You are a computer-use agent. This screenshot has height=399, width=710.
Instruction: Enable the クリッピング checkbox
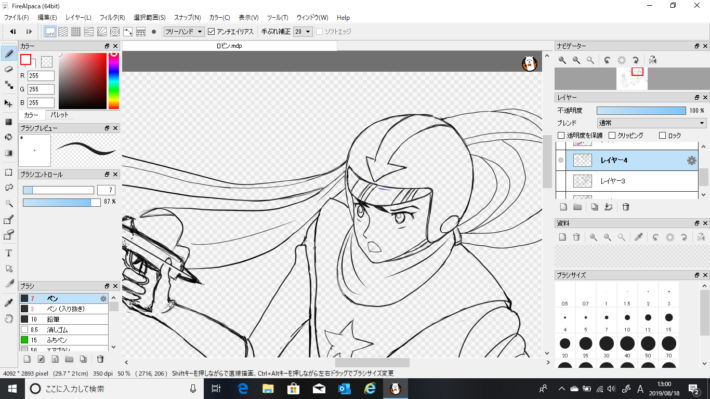pos(612,135)
